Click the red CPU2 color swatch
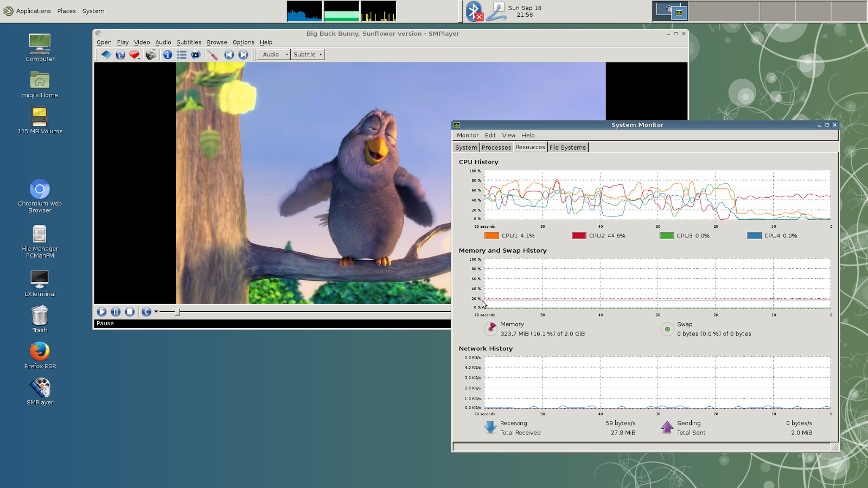The width and height of the screenshot is (868, 488). tap(579, 236)
